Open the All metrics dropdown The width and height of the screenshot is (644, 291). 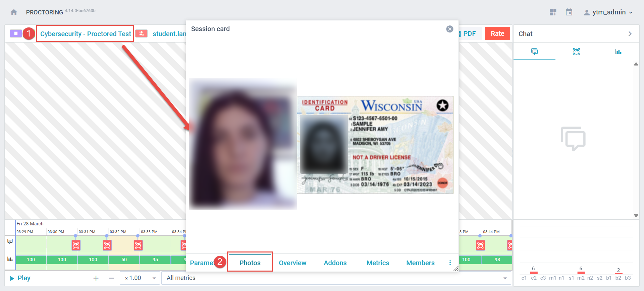click(336, 278)
